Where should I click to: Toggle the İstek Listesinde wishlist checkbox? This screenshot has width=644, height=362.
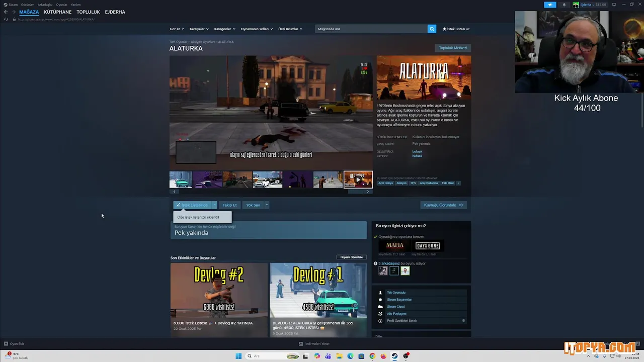178,205
